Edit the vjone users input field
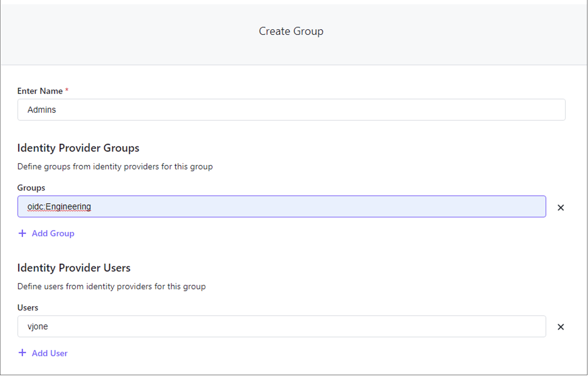The height and width of the screenshot is (376, 588). (282, 326)
